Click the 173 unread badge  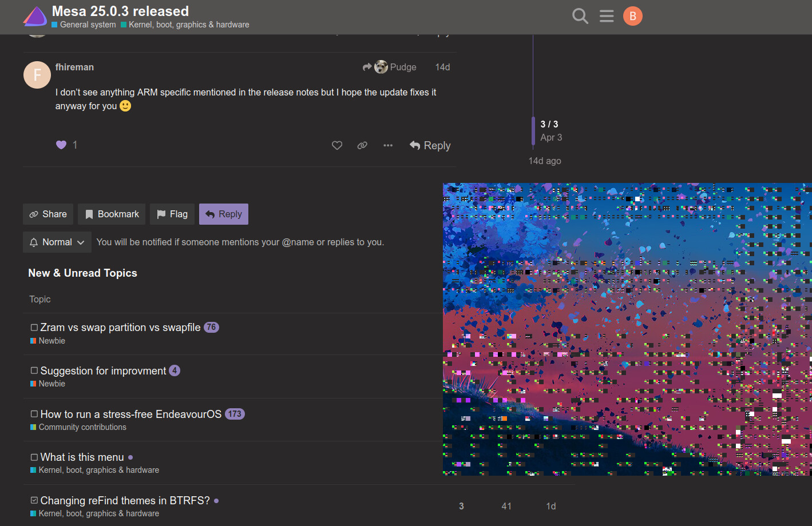click(235, 414)
